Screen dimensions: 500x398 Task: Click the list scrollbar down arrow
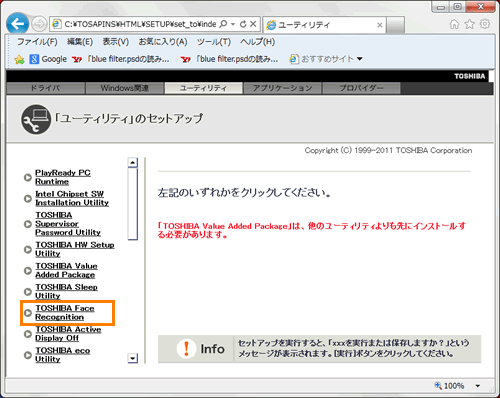coord(133,358)
